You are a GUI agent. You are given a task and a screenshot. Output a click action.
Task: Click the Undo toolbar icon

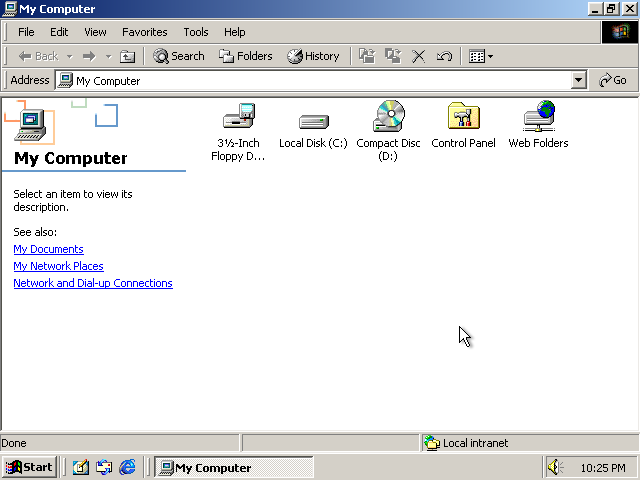444,56
